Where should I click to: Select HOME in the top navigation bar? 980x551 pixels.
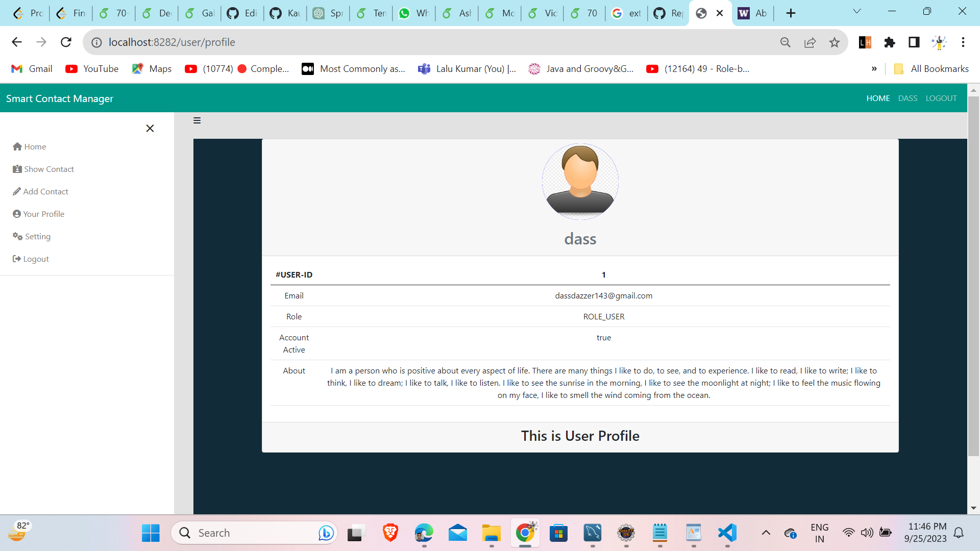[878, 98]
